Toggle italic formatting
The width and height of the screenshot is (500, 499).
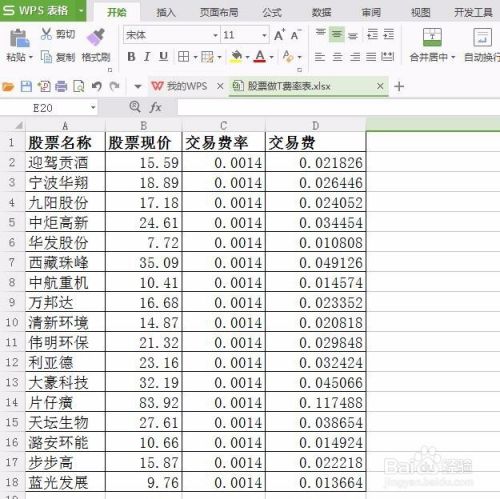point(147,57)
